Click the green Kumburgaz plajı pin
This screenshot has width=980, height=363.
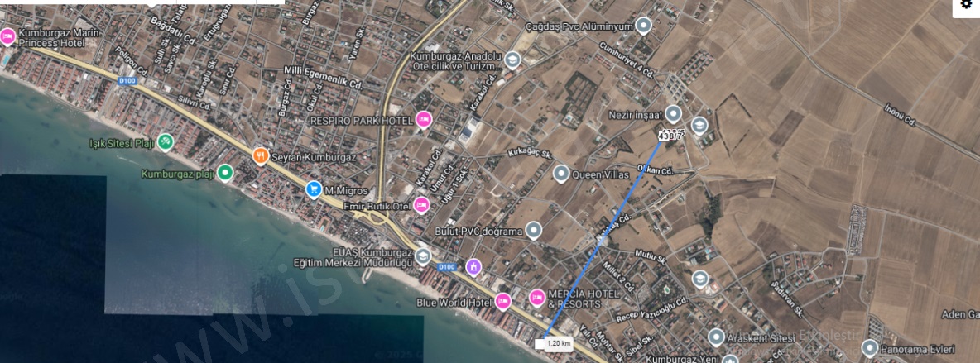tap(225, 173)
